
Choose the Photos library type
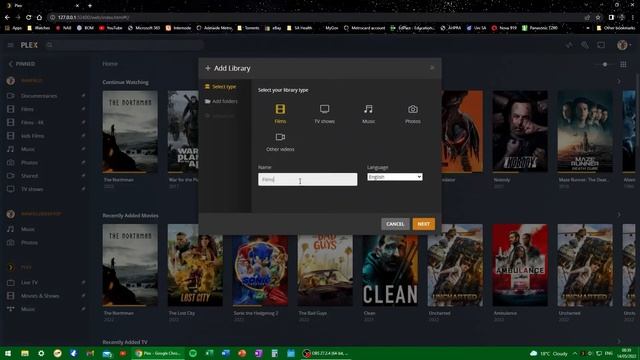(x=413, y=113)
